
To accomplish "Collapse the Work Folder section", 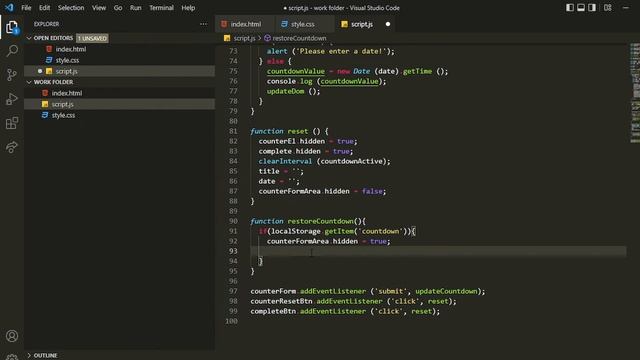I will [x=29, y=82].
